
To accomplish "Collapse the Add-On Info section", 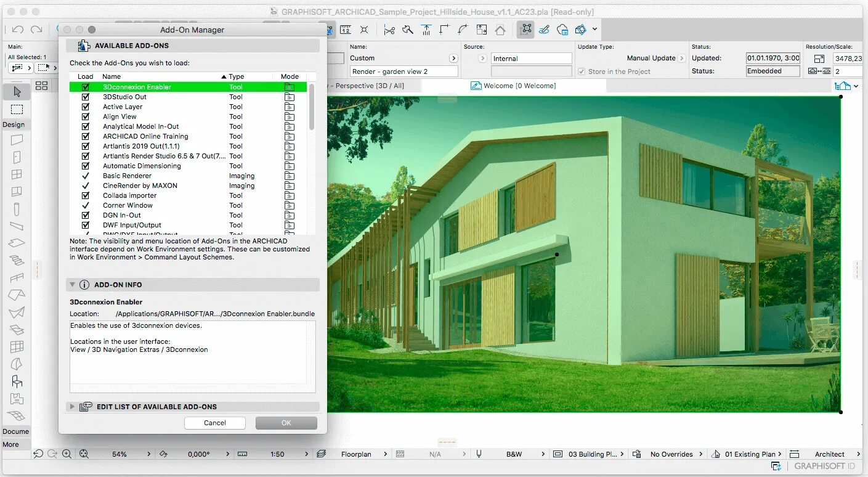I will 73,285.
